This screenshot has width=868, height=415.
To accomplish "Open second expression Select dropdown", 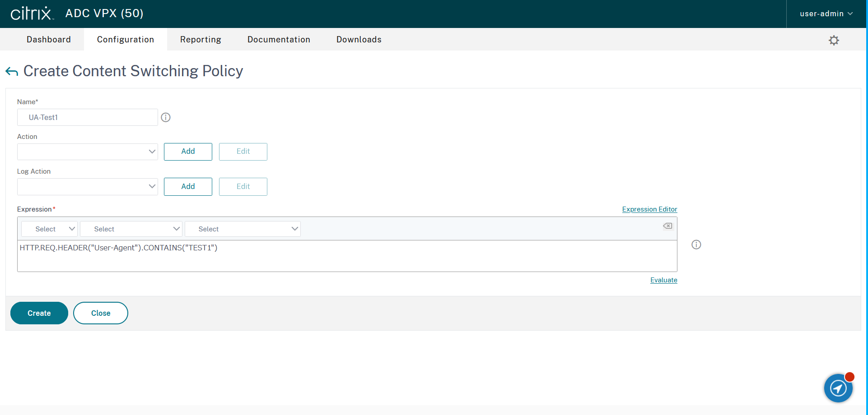I will [x=131, y=229].
